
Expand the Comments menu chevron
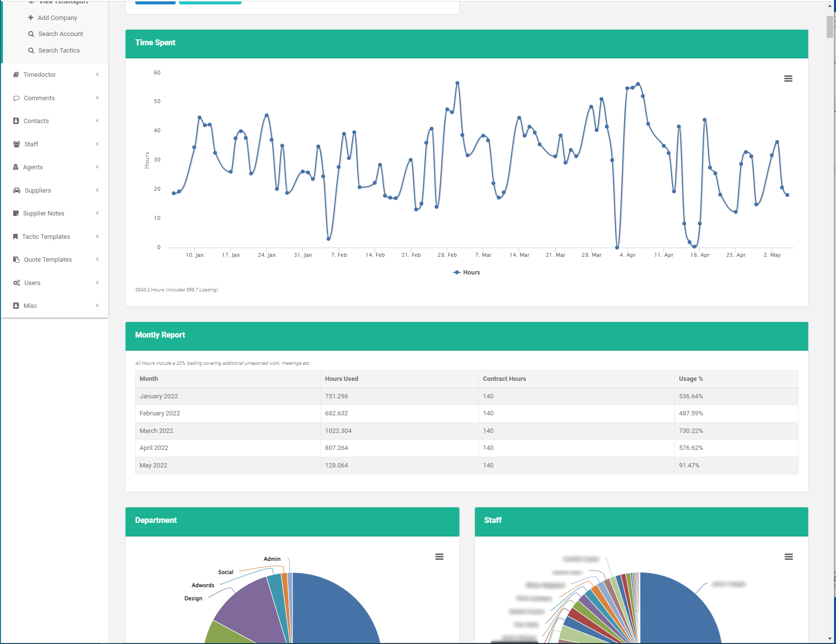click(x=97, y=98)
